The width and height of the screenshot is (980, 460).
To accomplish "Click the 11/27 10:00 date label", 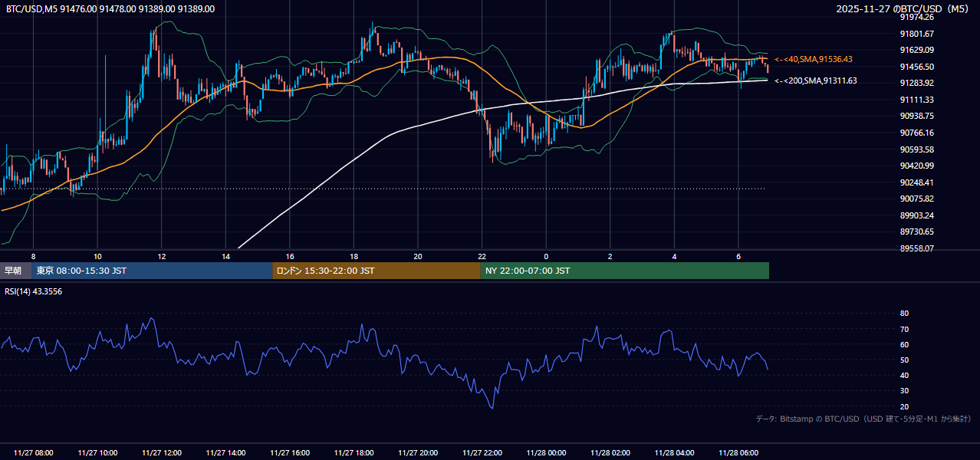I will [97, 453].
